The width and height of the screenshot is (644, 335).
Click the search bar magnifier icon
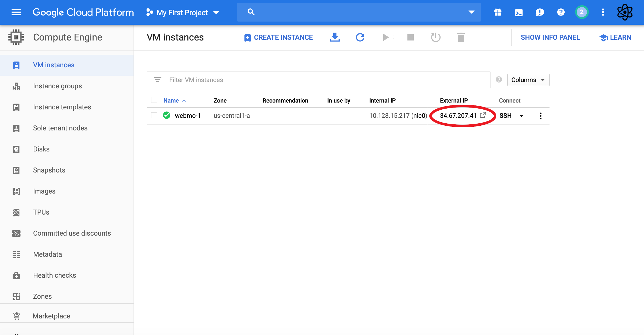pos(251,12)
